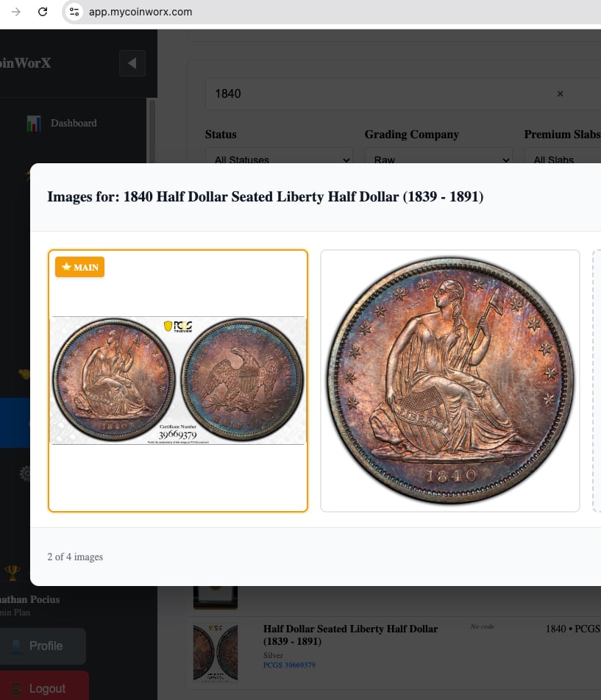The image size is (601, 700).
Task: Click the Logout button
Action: (x=43, y=686)
